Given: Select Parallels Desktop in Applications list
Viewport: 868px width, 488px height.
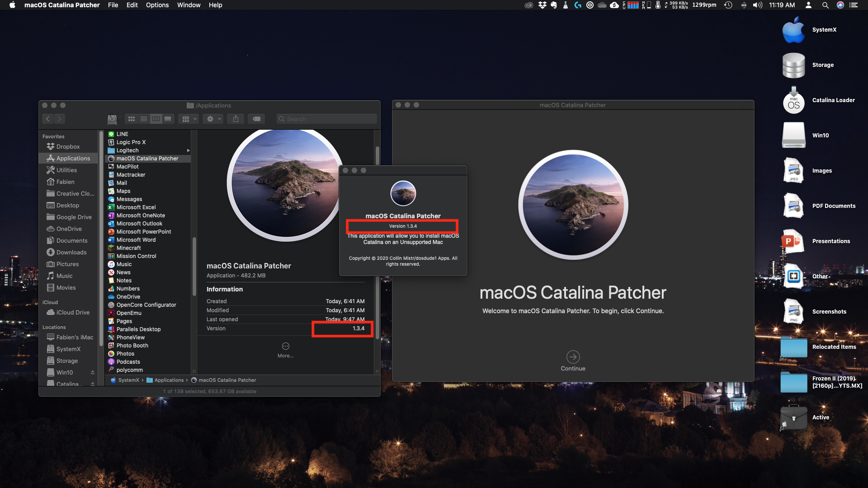Looking at the screenshot, I should click(148, 329).
